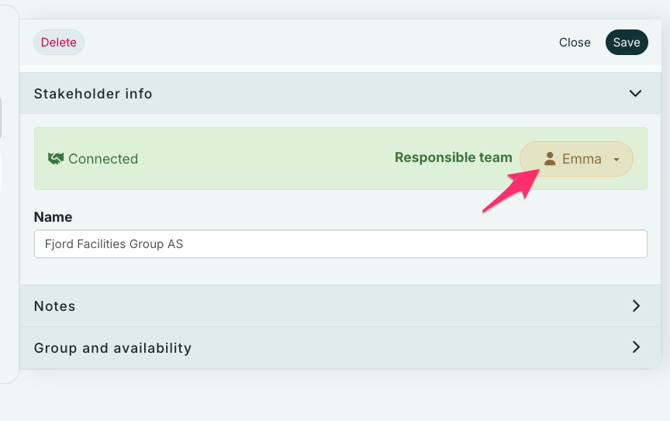Focus the Name field with Fjord Facilities Group AS

[340, 244]
